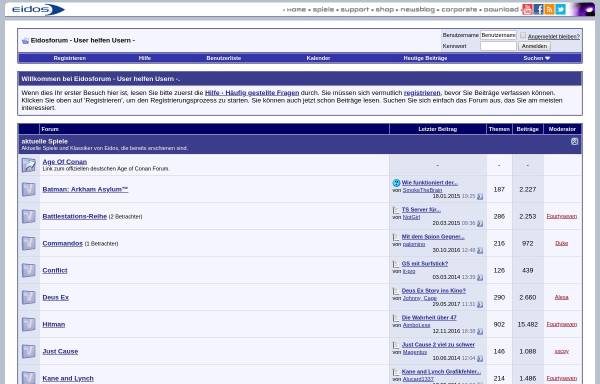
Task: Go to last post icon in Conflict row
Action: point(480,277)
